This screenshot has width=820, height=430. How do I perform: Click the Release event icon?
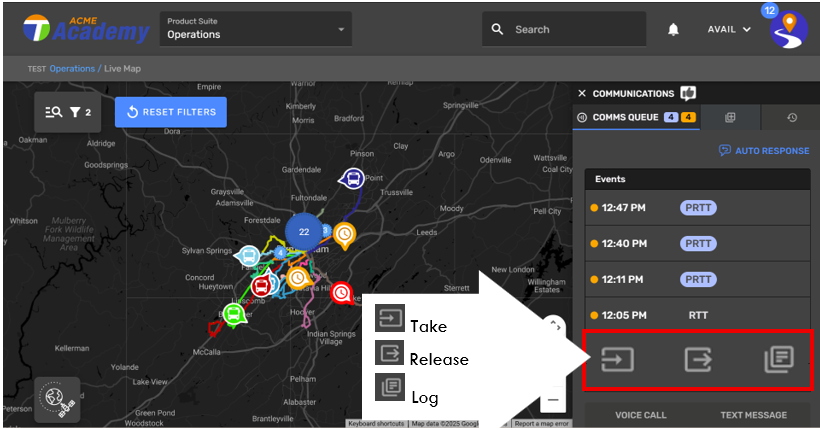698,359
